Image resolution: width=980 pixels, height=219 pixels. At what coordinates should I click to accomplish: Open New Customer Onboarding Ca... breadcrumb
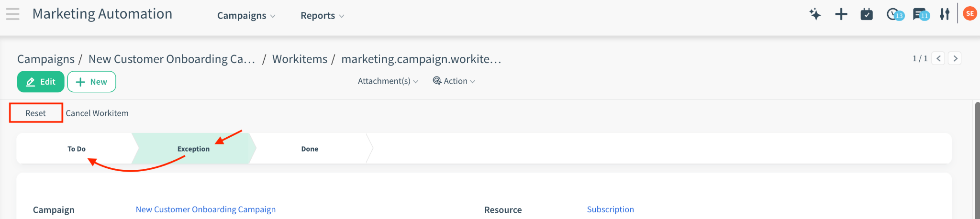172,59
